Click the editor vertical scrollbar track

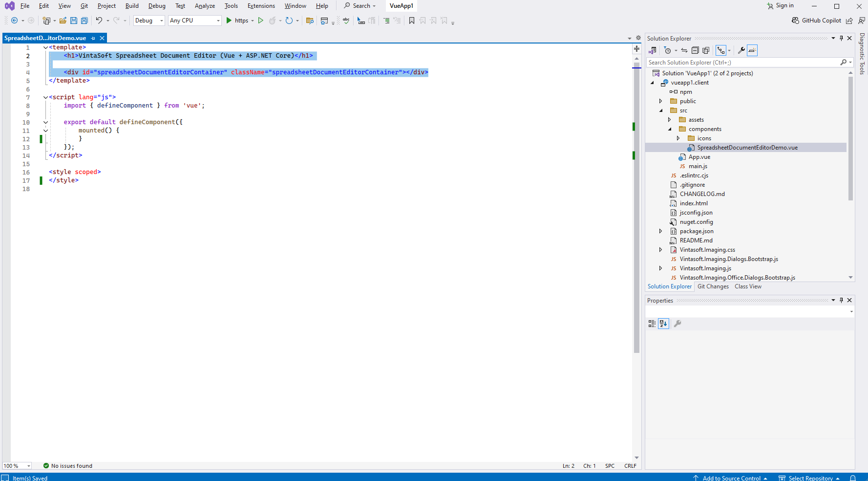coord(636,244)
